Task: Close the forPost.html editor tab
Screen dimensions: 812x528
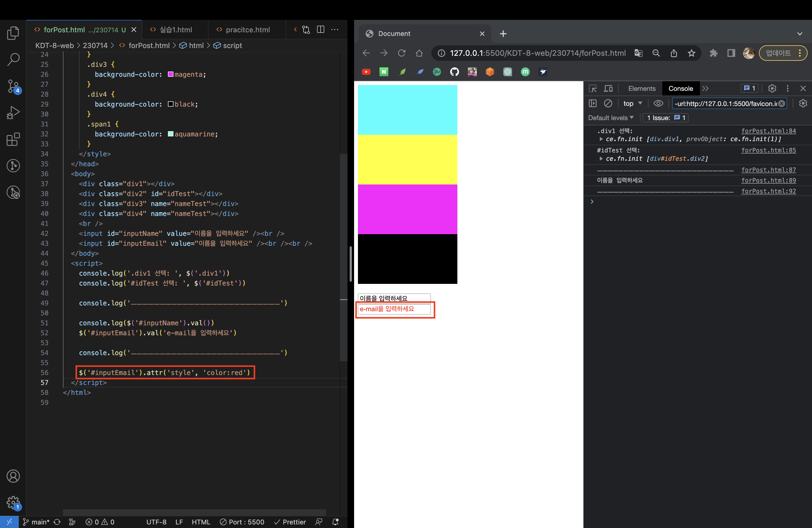Action: [134, 30]
